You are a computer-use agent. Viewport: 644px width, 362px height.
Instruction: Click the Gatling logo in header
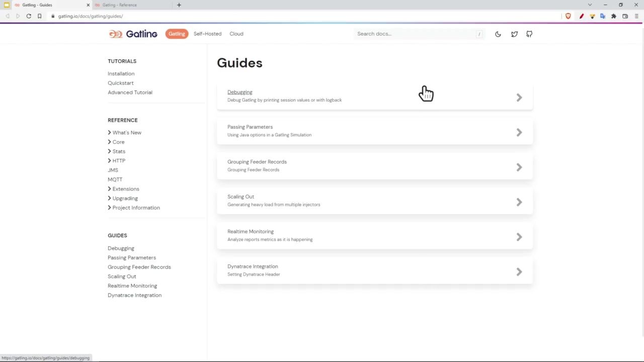click(133, 34)
